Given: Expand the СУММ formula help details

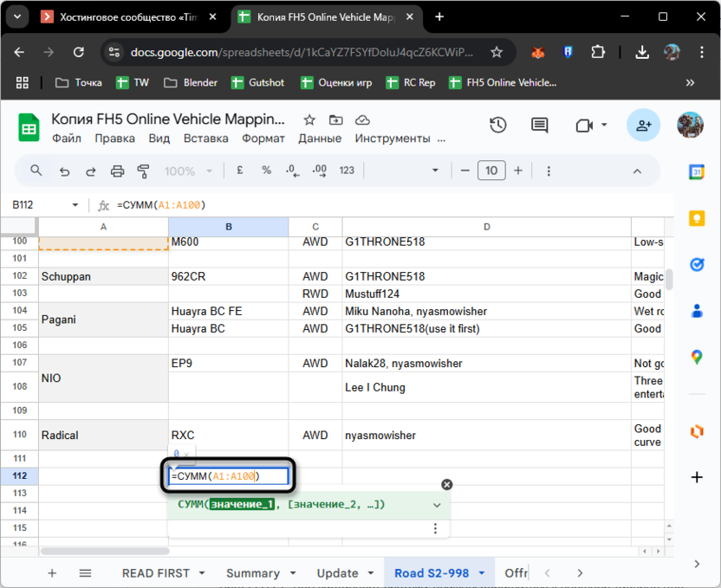Looking at the screenshot, I should (437, 505).
